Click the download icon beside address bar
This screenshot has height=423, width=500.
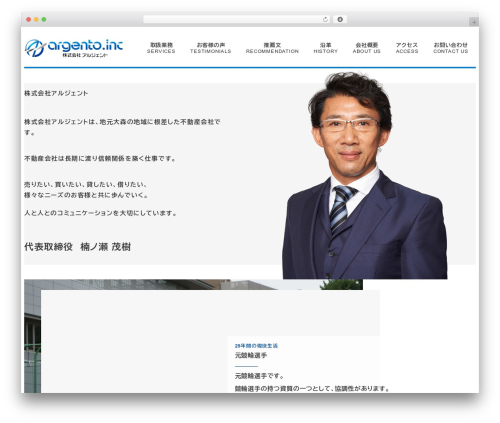(340, 19)
